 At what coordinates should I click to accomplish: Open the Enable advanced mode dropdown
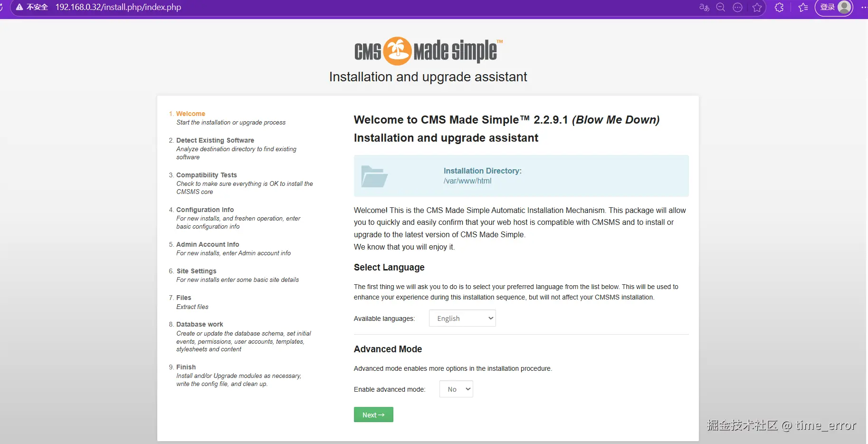point(456,388)
